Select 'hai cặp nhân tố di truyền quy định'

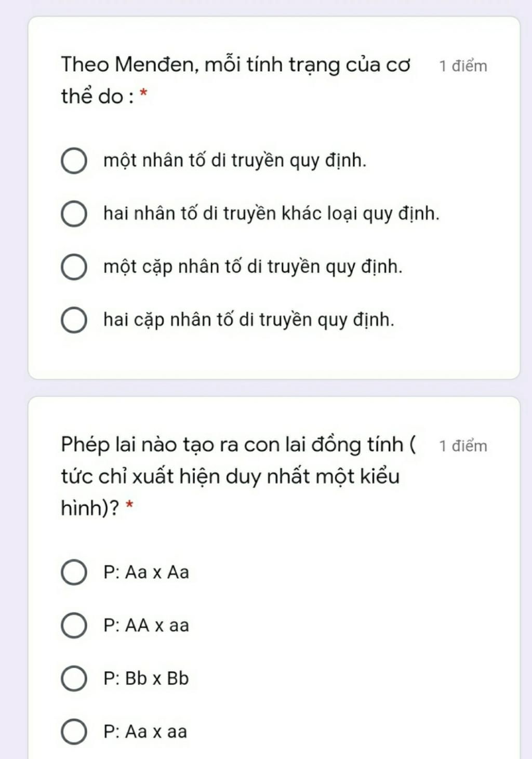click(x=74, y=320)
